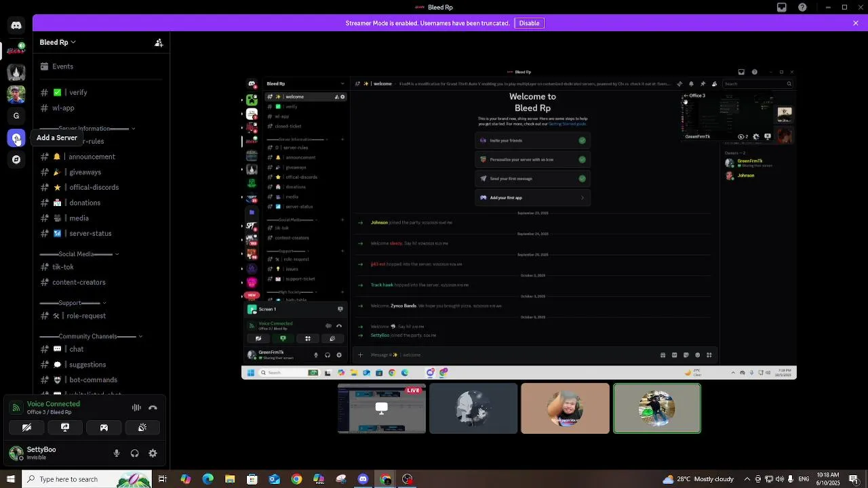Open the suggestions channel
This screenshot has height=488, width=868.
(102, 365)
